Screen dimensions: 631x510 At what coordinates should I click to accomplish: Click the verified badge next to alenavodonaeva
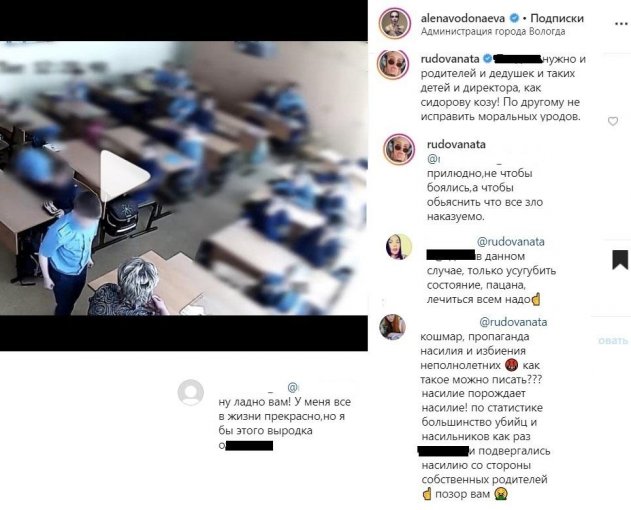[514, 18]
